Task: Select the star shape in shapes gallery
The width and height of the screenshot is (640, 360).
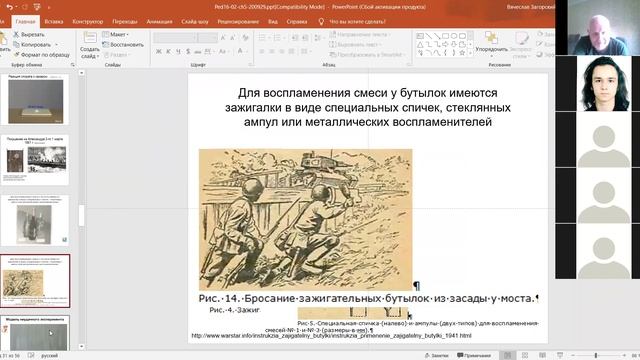Action: (x=462, y=53)
